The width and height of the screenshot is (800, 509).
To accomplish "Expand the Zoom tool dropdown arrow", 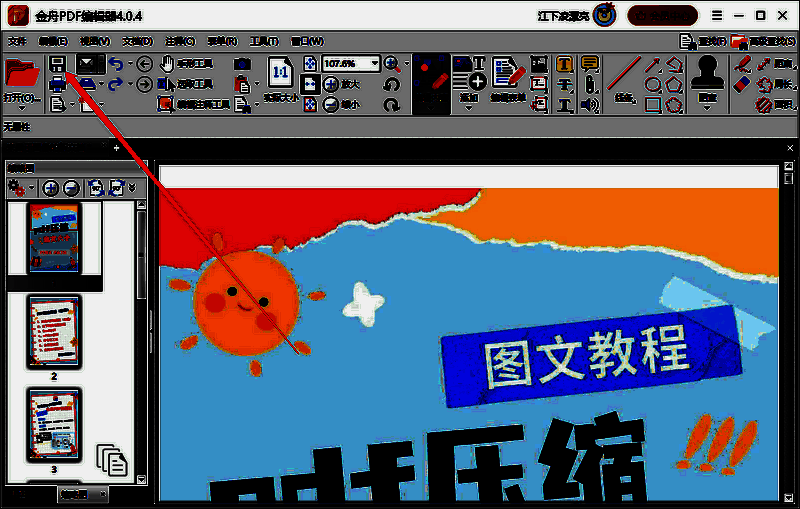I will 407,64.
